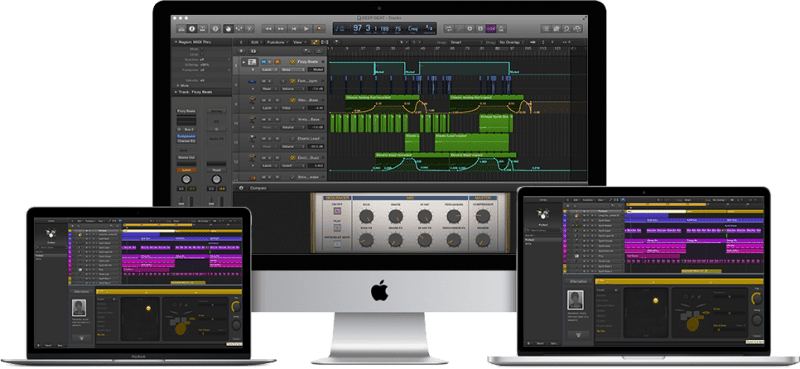This screenshot has height=369, width=800.
Task: Open Quick Help in the iMac control bar
Action: (x=215, y=29)
